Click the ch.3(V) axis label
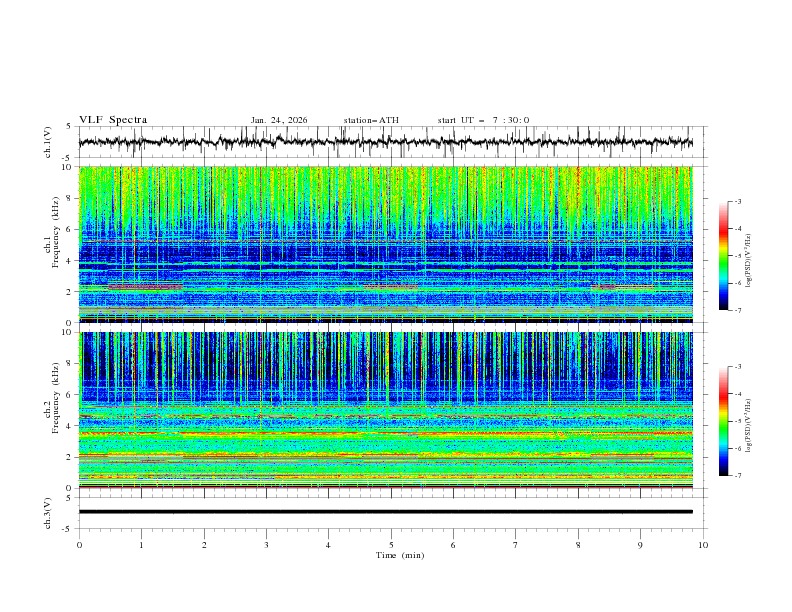Viewport: 792px width, 612px height. point(49,512)
